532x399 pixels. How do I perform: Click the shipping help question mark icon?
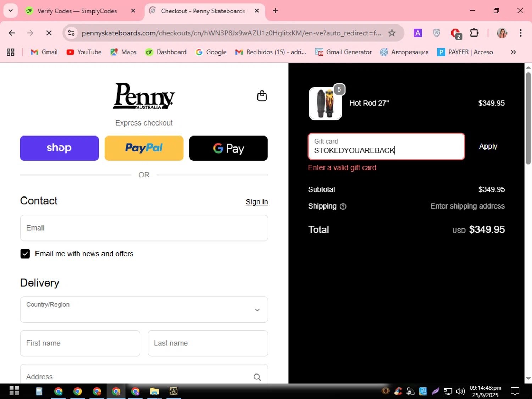coord(343,206)
